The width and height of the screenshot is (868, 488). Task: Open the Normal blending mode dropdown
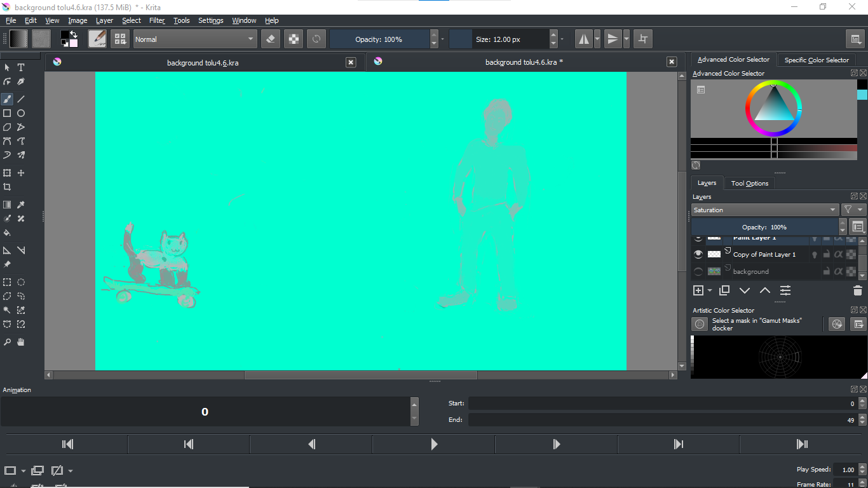pos(194,39)
